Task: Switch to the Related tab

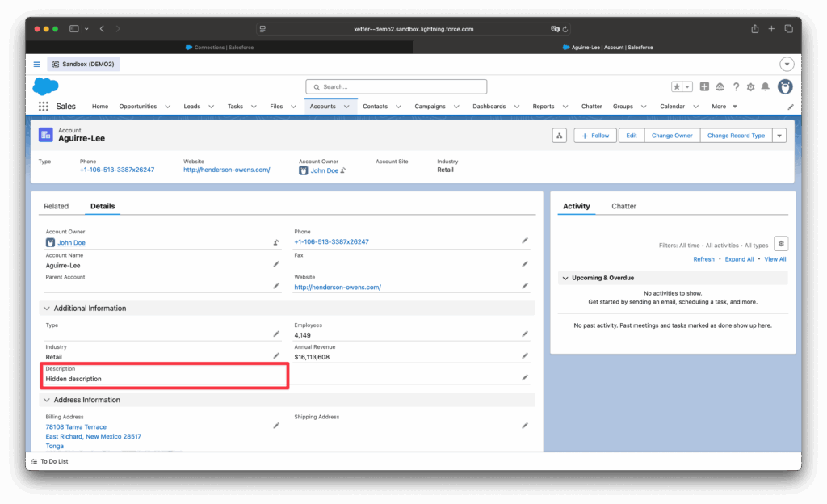Action: tap(57, 206)
